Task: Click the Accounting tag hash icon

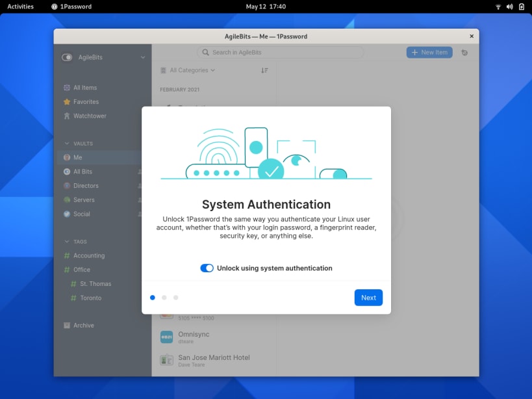Action: (x=67, y=255)
